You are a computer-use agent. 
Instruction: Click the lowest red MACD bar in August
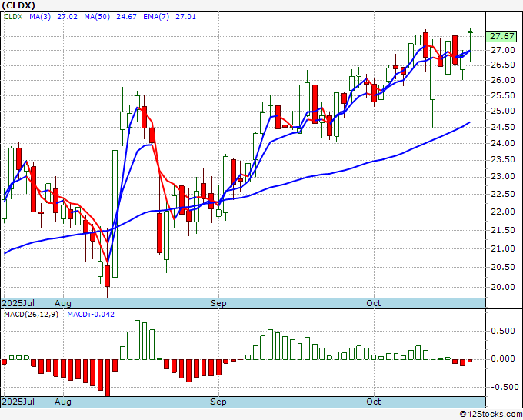(x=108, y=378)
